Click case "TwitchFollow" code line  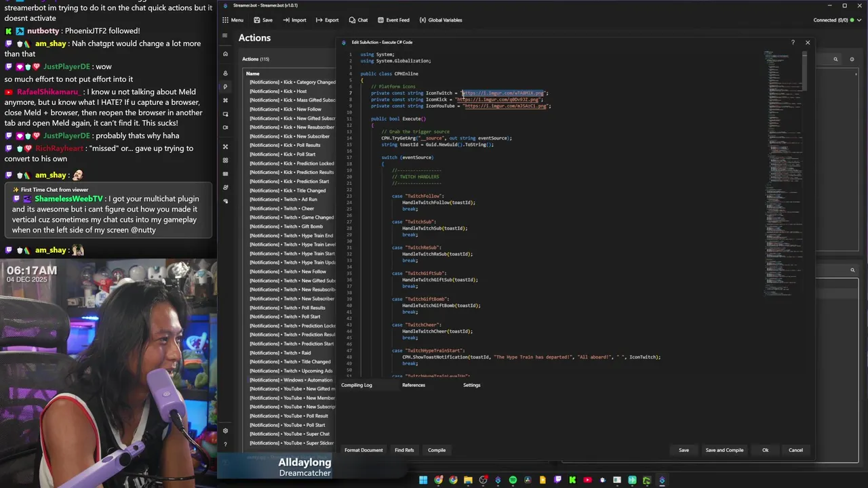pyautogui.click(x=418, y=196)
